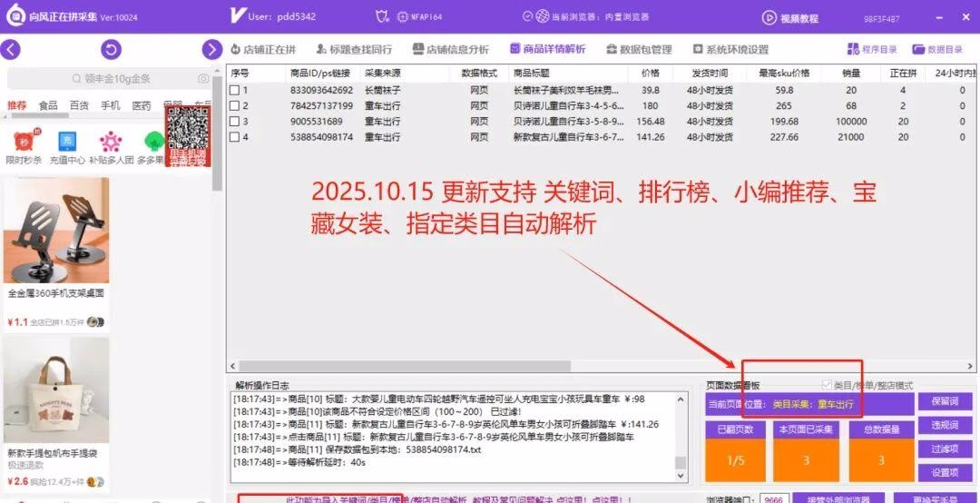Click the 视频教程 video tutorial icon
Viewport: 980px width, 503px height.
click(769, 18)
